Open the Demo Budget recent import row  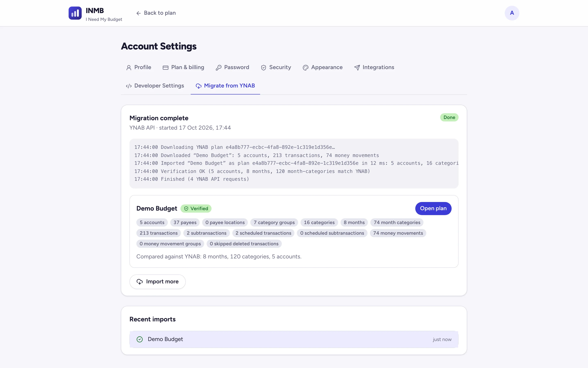pyautogui.click(x=294, y=339)
